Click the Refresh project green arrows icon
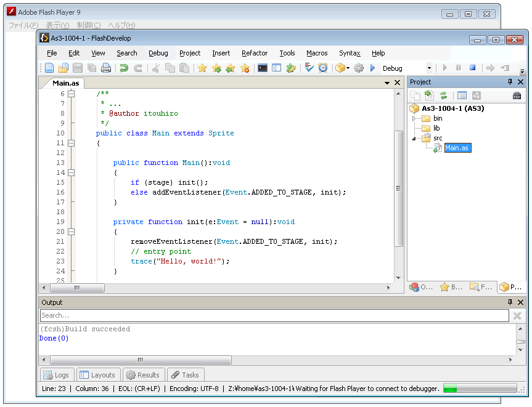Viewport: 532px width, 407px height. click(443, 95)
